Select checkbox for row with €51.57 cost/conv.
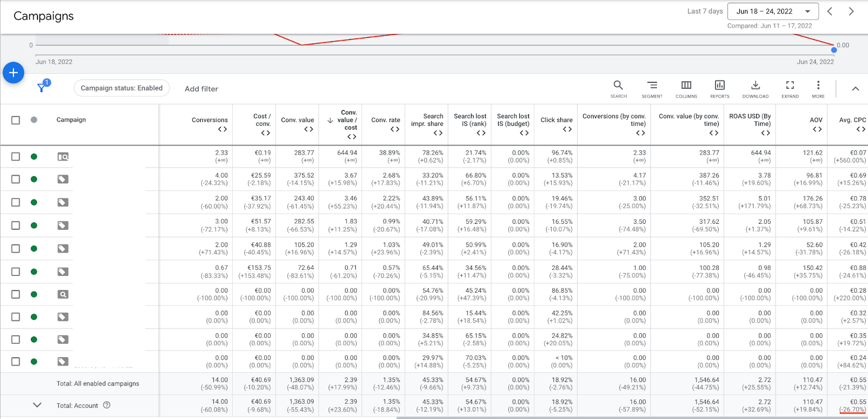The image size is (868, 419). [16, 225]
